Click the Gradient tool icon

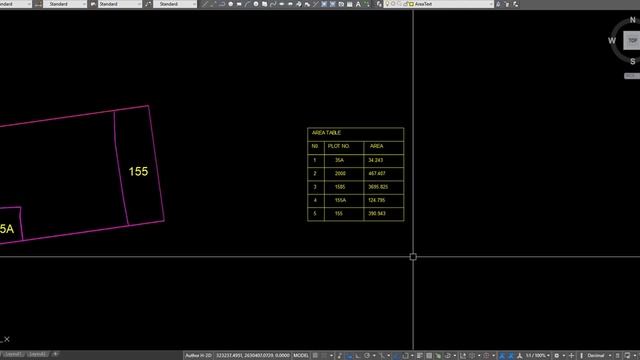[x=333, y=4]
